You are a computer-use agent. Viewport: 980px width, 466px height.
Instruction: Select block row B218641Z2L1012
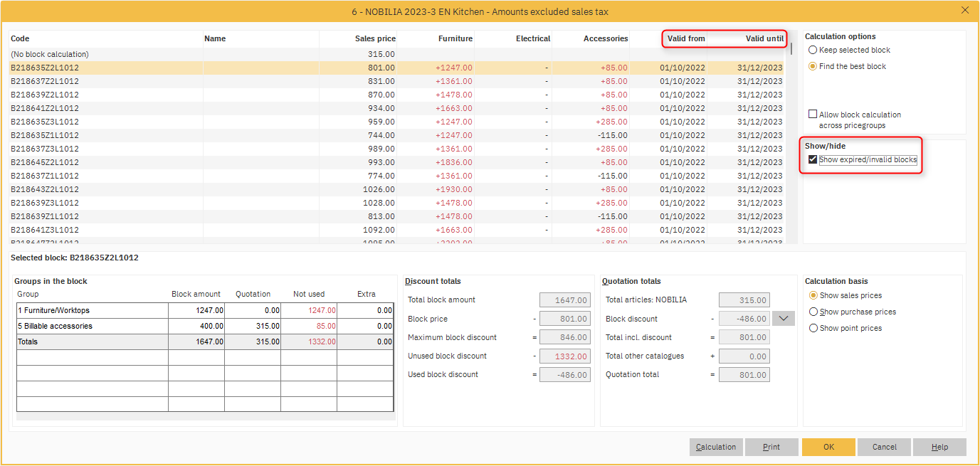[x=45, y=108]
